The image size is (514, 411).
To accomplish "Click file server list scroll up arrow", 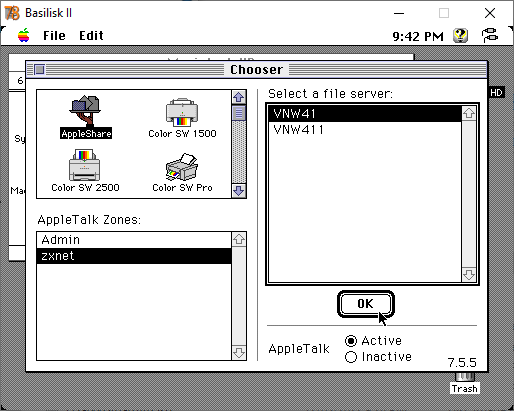I will point(469,114).
